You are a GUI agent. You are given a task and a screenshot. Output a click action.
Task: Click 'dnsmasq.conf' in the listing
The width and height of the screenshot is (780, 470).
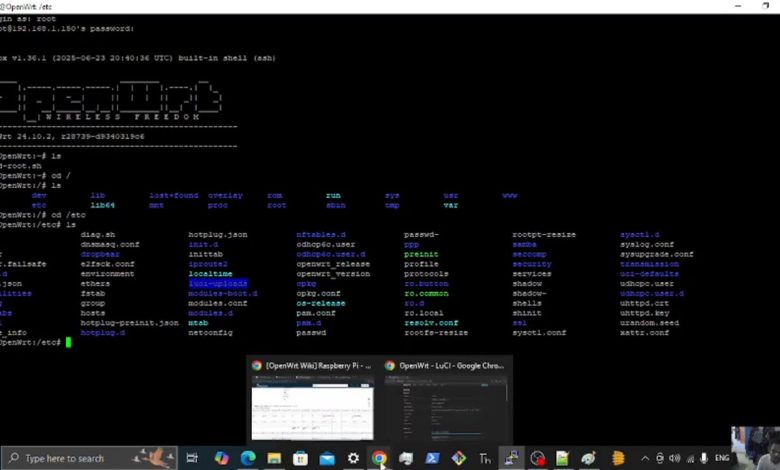pyautogui.click(x=110, y=244)
